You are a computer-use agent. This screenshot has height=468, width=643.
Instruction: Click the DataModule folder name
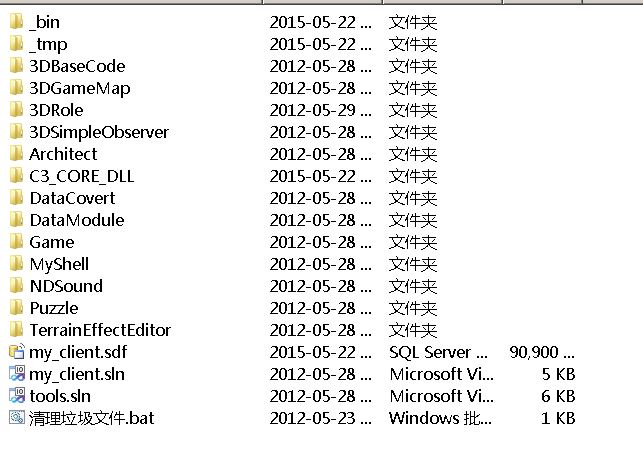77,220
